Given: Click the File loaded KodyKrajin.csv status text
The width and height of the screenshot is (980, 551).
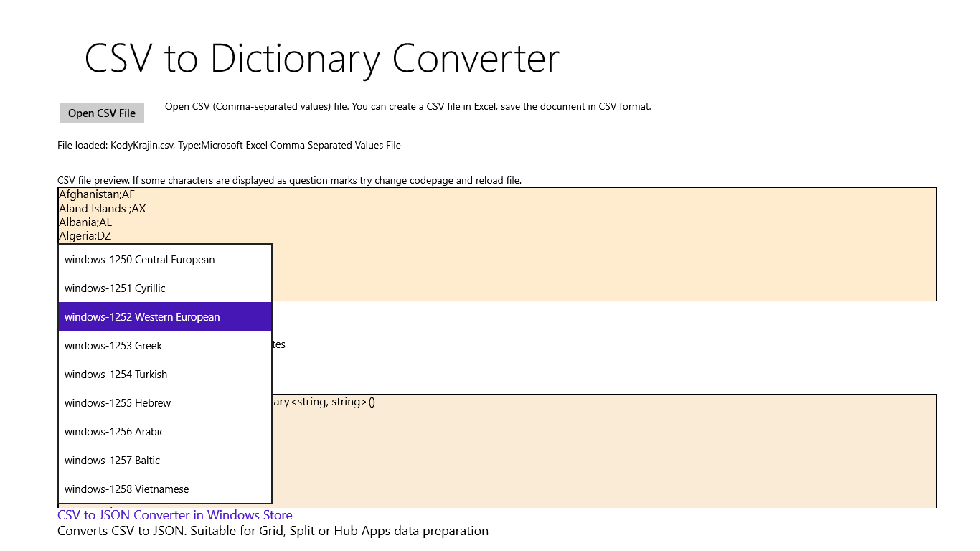Looking at the screenshot, I should (x=229, y=146).
